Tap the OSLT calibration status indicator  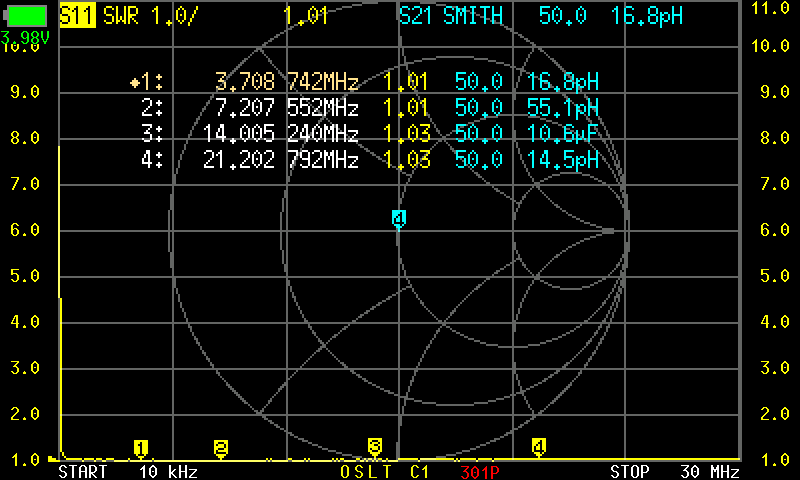click(x=366, y=472)
